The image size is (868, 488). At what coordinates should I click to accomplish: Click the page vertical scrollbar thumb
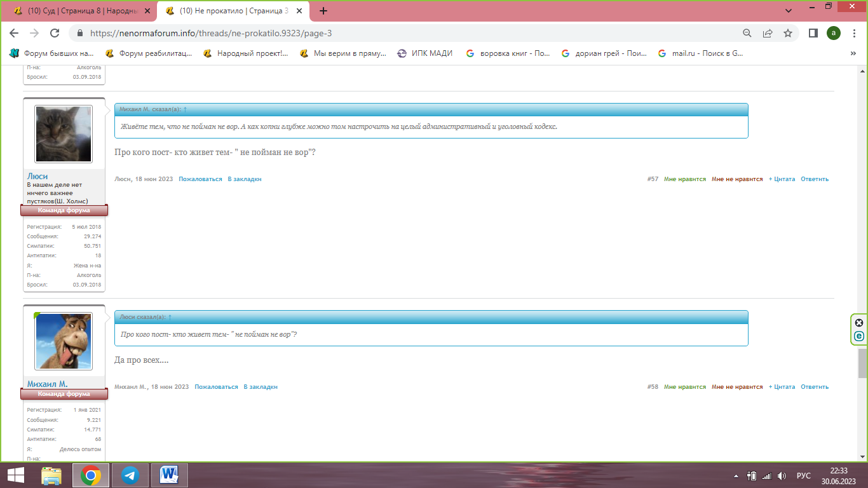[x=862, y=363]
